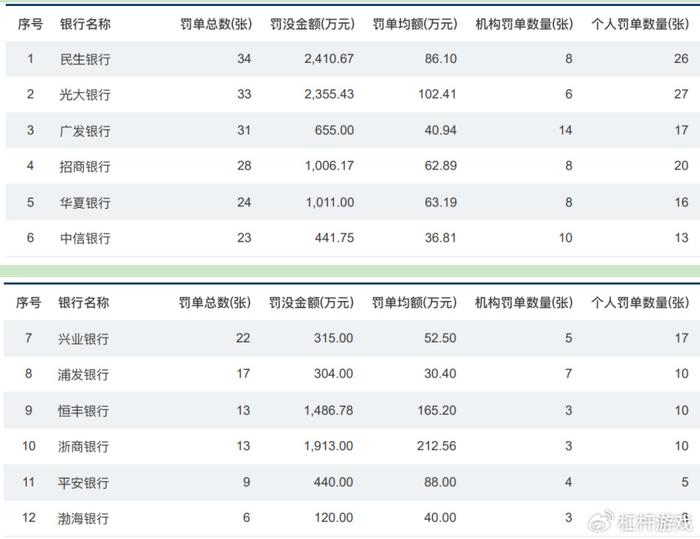The width and height of the screenshot is (700, 539).
Task: Select the average value 36.81
Action: pyautogui.click(x=441, y=238)
